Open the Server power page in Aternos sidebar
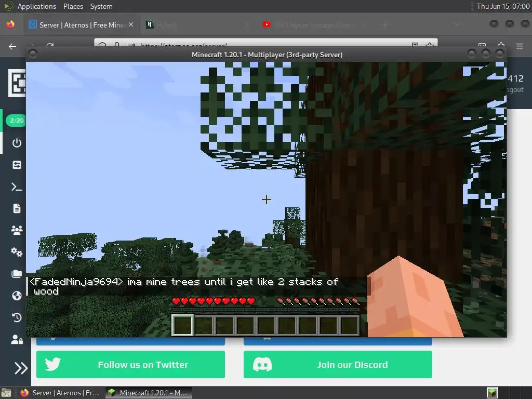Screen dimensions: 532x399 click(17, 143)
